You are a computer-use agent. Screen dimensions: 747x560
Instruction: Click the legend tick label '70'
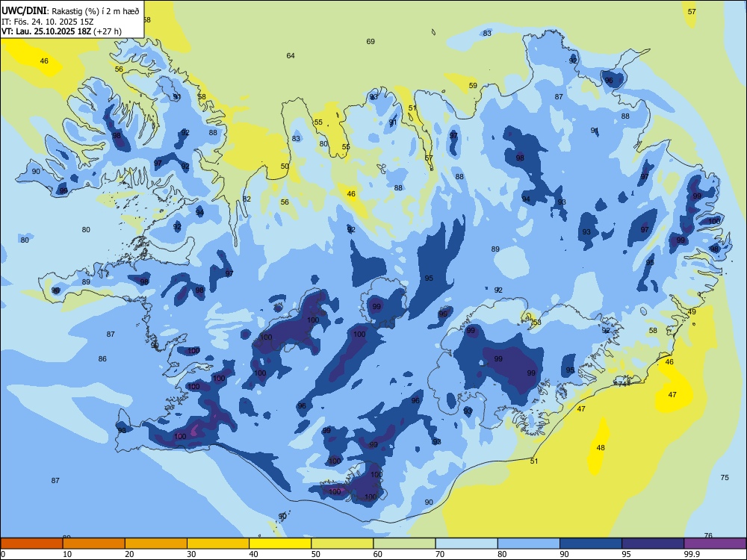440,554
